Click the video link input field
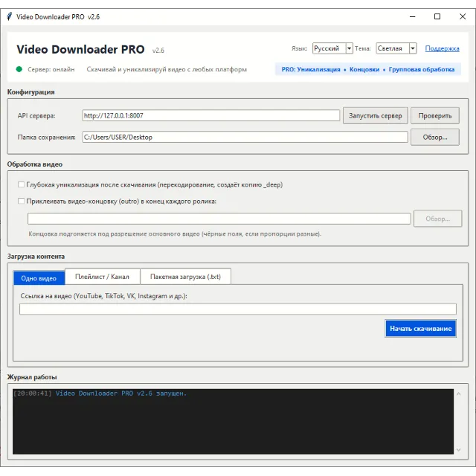Image resolution: width=476 pixels, height=476 pixels. tap(238, 309)
